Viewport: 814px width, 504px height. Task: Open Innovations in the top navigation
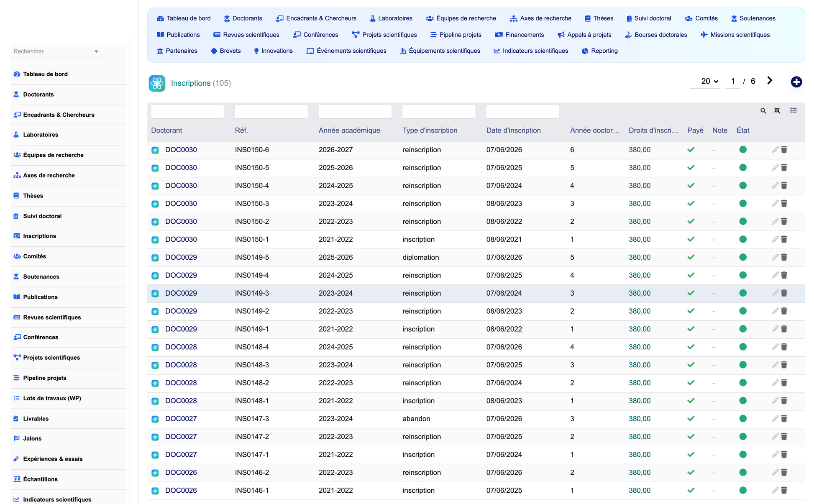pos(273,51)
